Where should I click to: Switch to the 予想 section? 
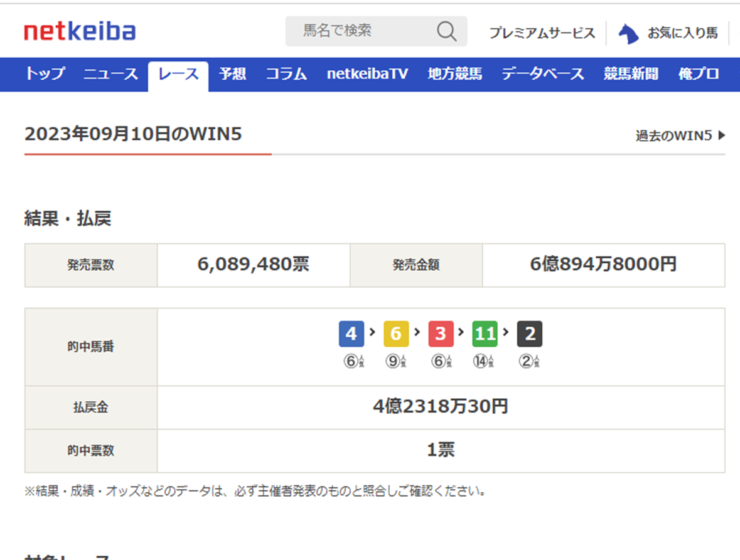(x=232, y=74)
